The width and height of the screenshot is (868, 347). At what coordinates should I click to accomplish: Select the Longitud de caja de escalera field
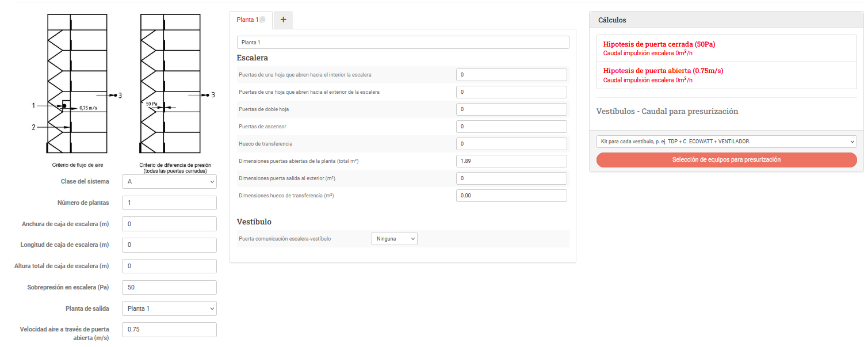tap(169, 245)
